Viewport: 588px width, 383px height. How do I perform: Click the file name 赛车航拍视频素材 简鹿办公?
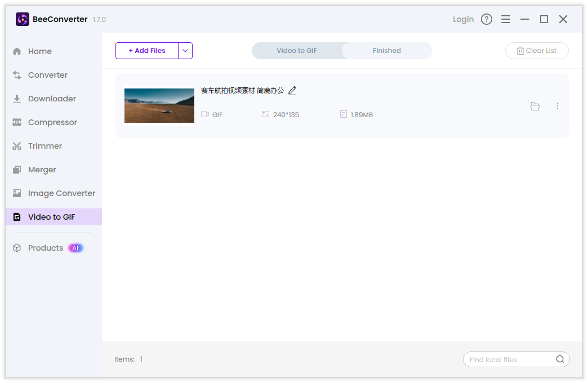242,91
